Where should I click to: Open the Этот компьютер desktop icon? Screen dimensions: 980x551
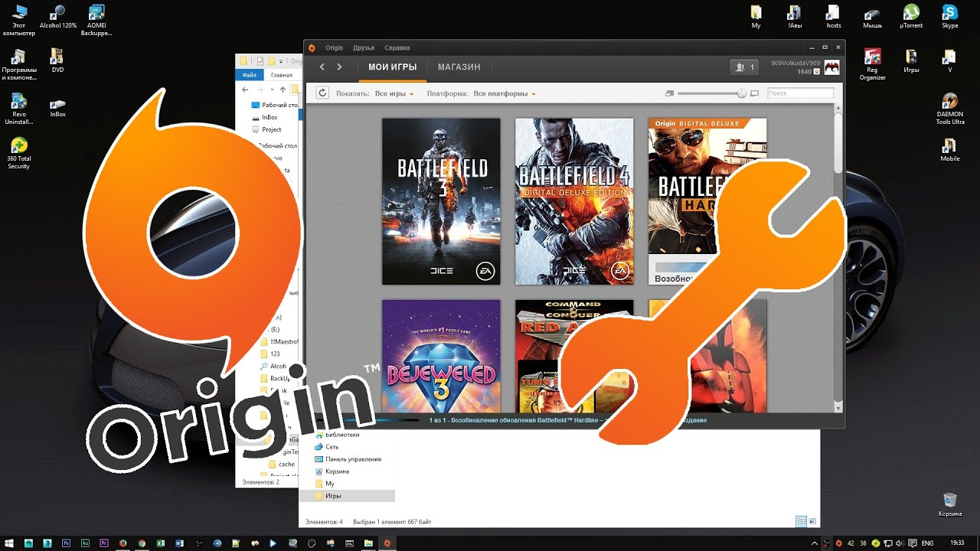click(19, 21)
